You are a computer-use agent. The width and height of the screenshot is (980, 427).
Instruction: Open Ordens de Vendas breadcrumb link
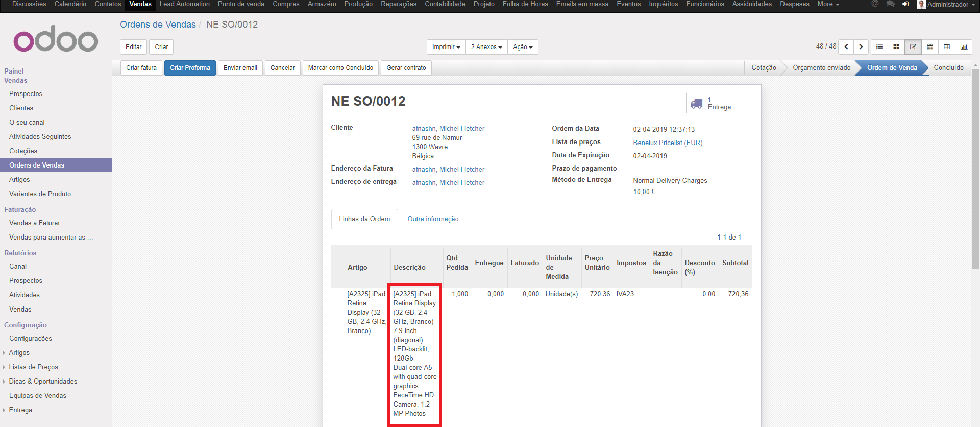click(158, 25)
